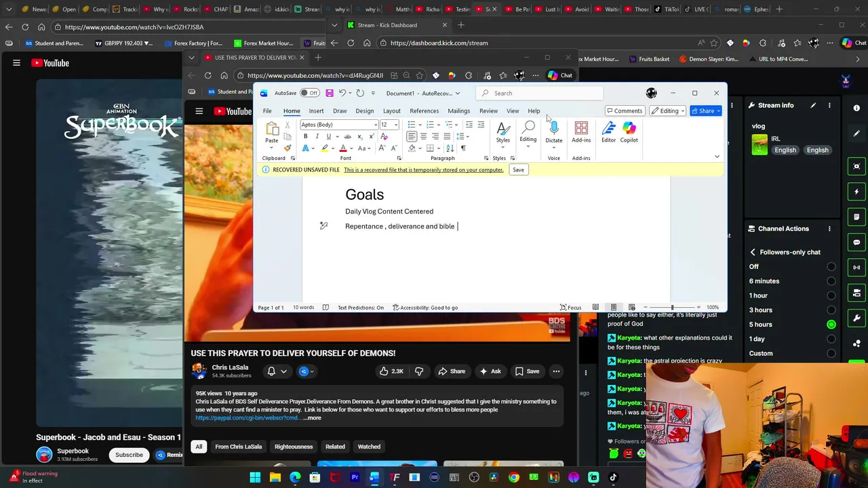This screenshot has height=488, width=868.
Task: Apply subscript formatting in Word
Action: (x=359, y=136)
